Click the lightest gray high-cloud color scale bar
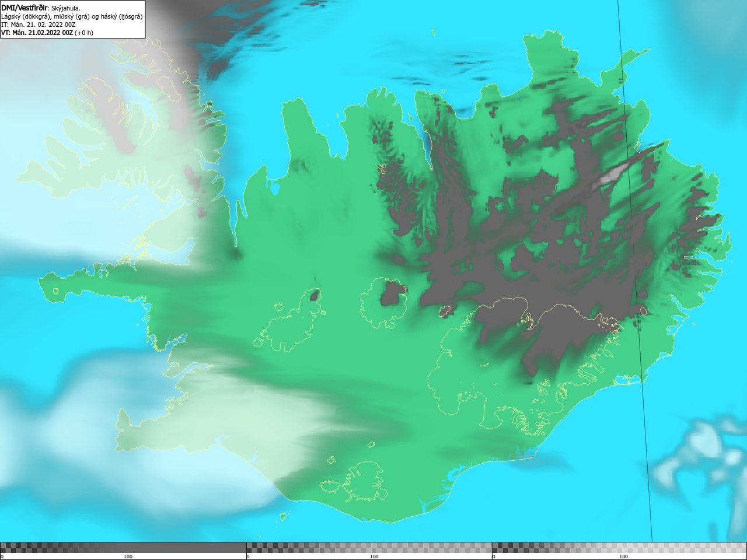 pyautogui.click(x=619, y=547)
